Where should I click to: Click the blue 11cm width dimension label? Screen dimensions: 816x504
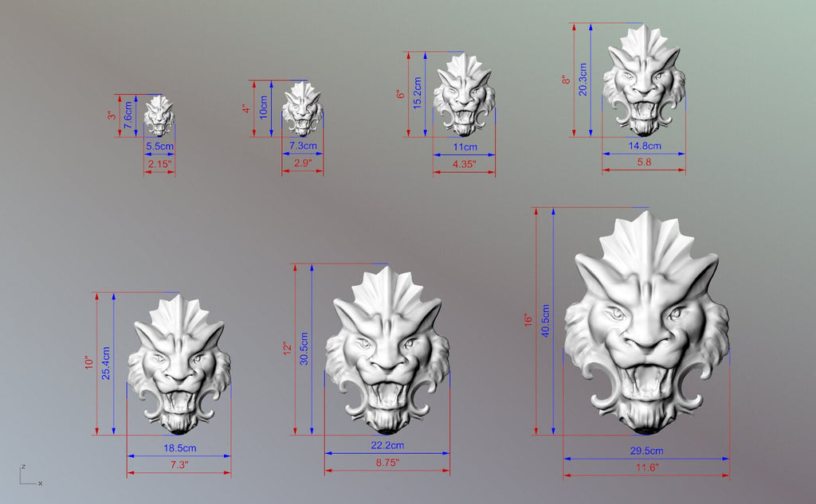(465, 147)
